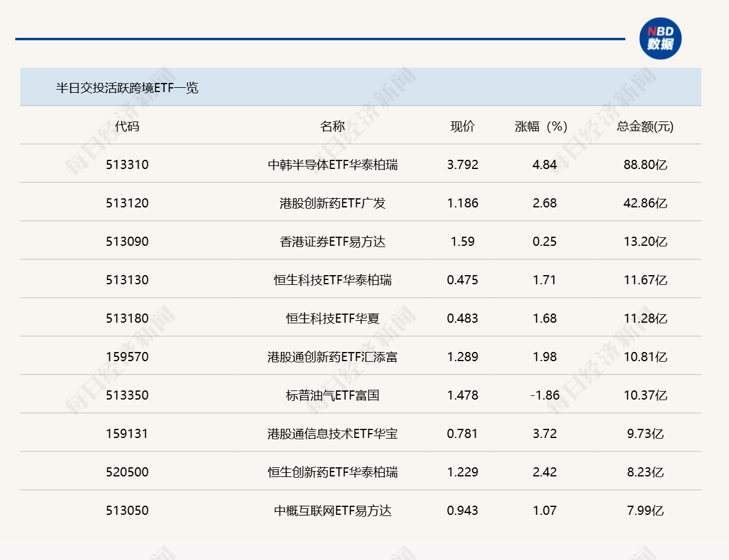This screenshot has width=729, height=560.
Task: Select code 513310
Action: pos(128,165)
